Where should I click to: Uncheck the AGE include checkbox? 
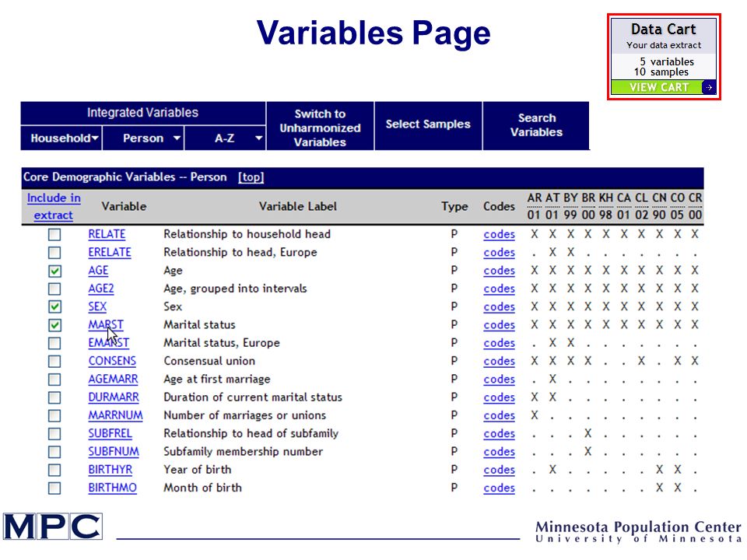[54, 271]
